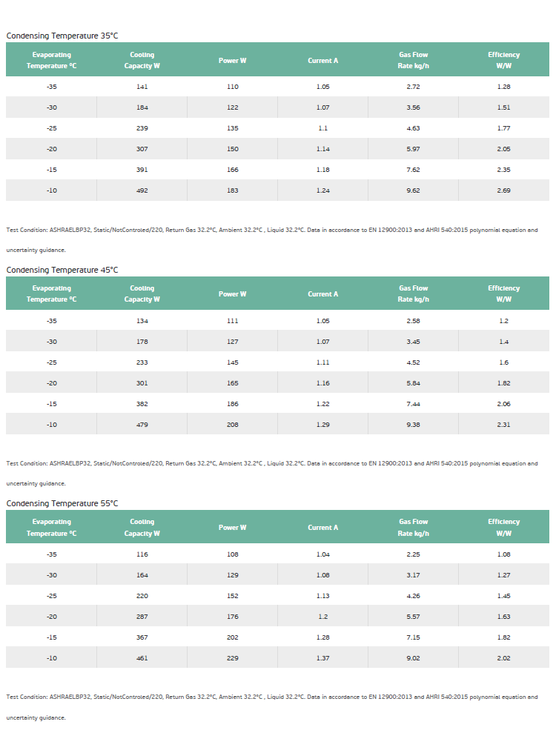This screenshot has height=756, width=556.
Task: Select the Condensing Temperature 45°C heading
Action: (62, 270)
